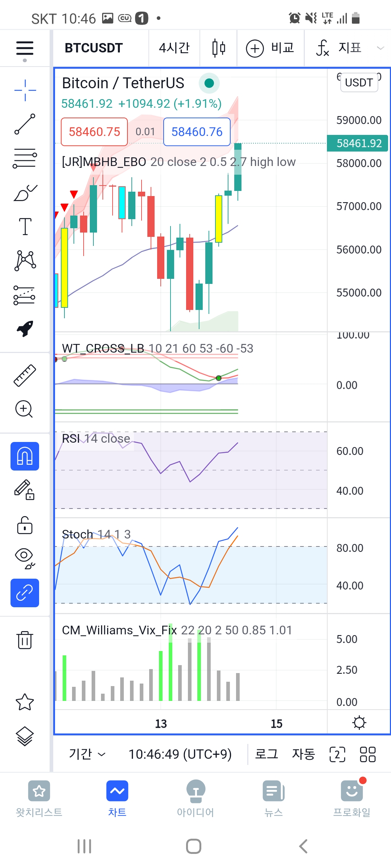Select the brush drawing tool
Viewport: 391px width, 868px height.
coord(25,193)
